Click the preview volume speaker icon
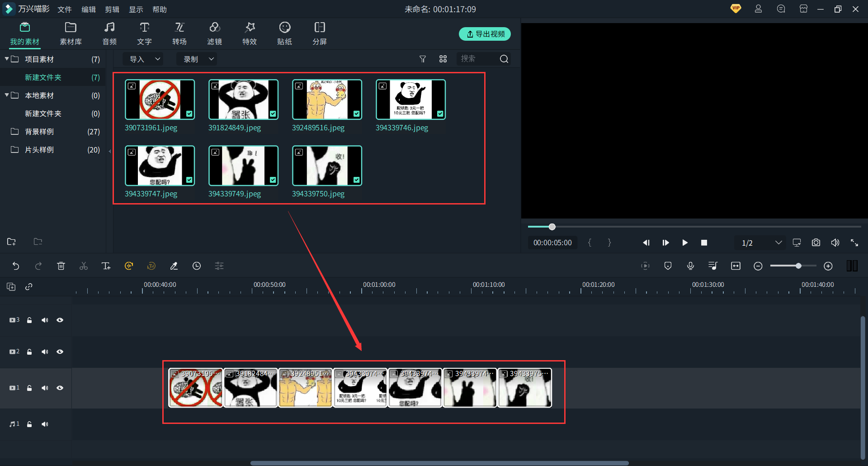Viewport: 868px width, 466px height. [x=835, y=243]
